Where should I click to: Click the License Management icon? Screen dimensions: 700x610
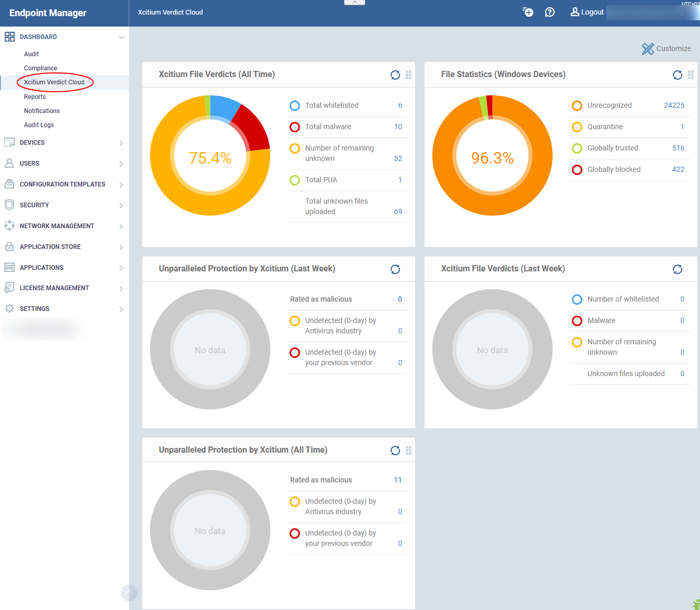[x=9, y=288]
